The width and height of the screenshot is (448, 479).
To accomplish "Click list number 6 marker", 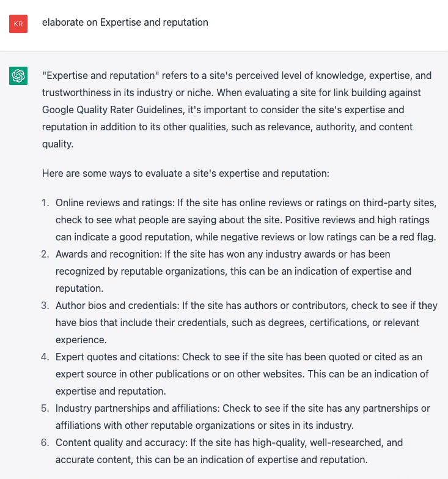I will [x=45, y=442].
